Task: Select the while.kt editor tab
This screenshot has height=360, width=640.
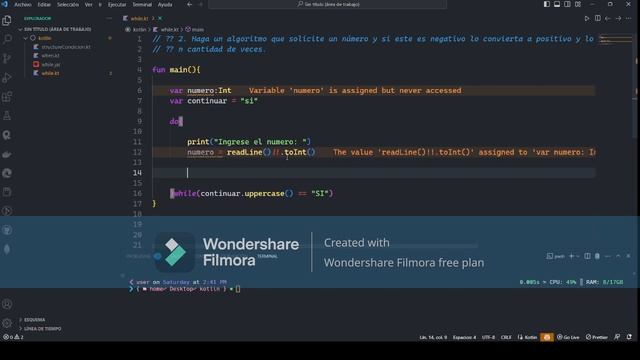Action: point(139,18)
